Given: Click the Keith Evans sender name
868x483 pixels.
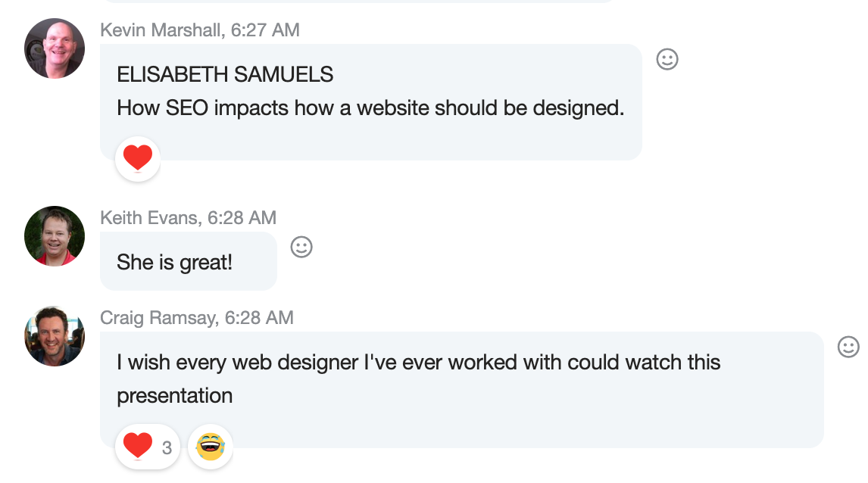Looking at the screenshot, I should coord(149,218).
